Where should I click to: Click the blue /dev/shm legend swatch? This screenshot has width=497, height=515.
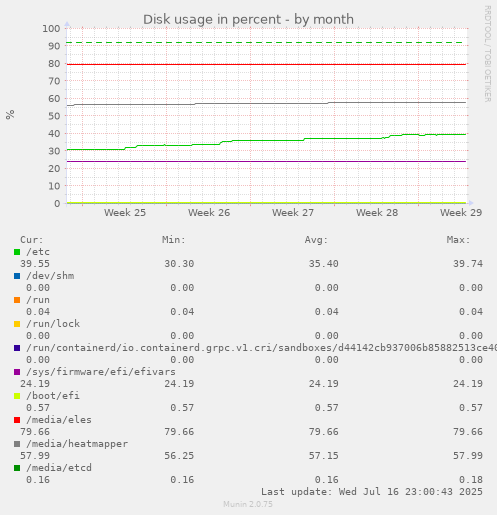click(x=17, y=276)
